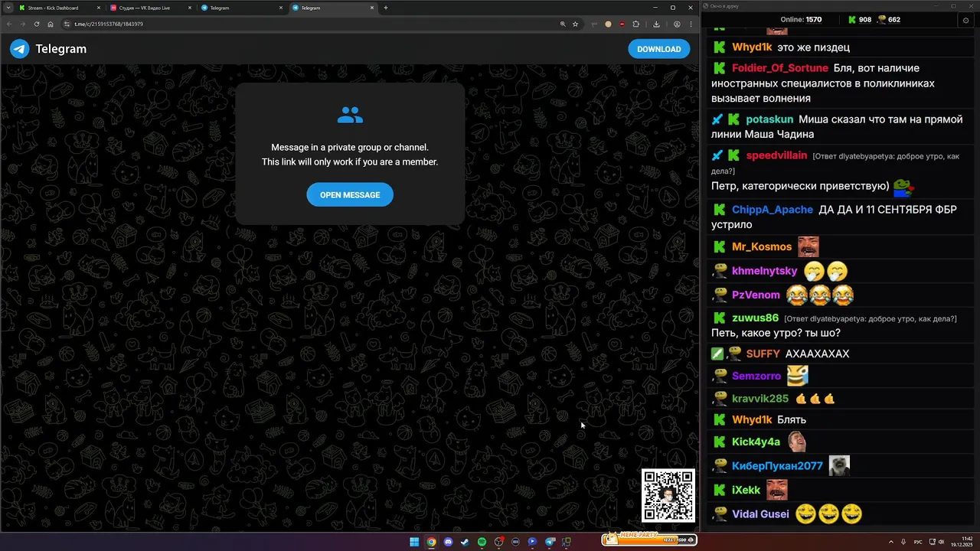
Task: Go forward in browser history
Action: 22,24
